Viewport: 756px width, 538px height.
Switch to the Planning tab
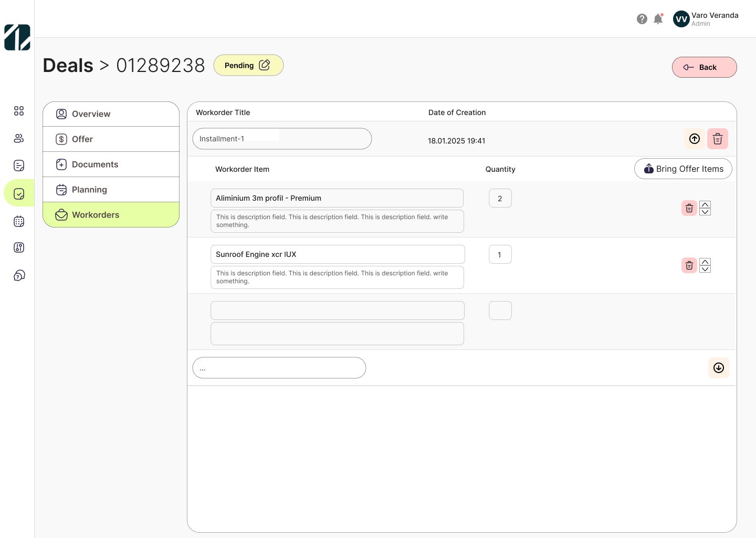111,190
